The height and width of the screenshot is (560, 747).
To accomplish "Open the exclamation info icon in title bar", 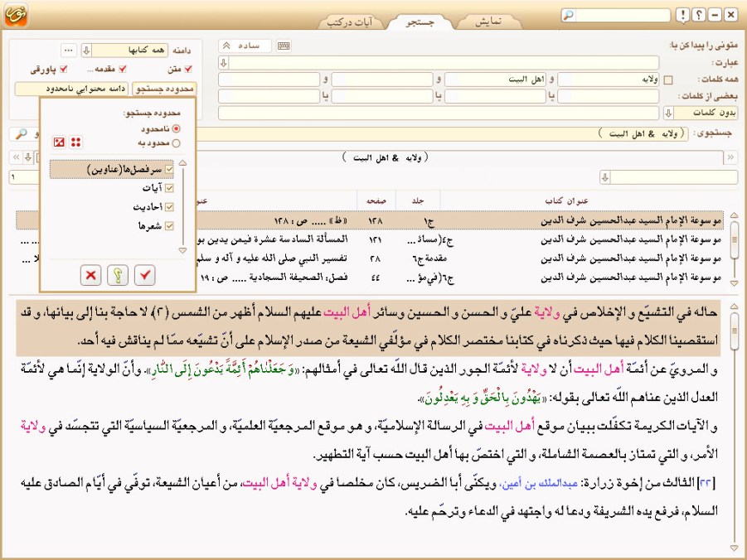I will pos(682,15).
